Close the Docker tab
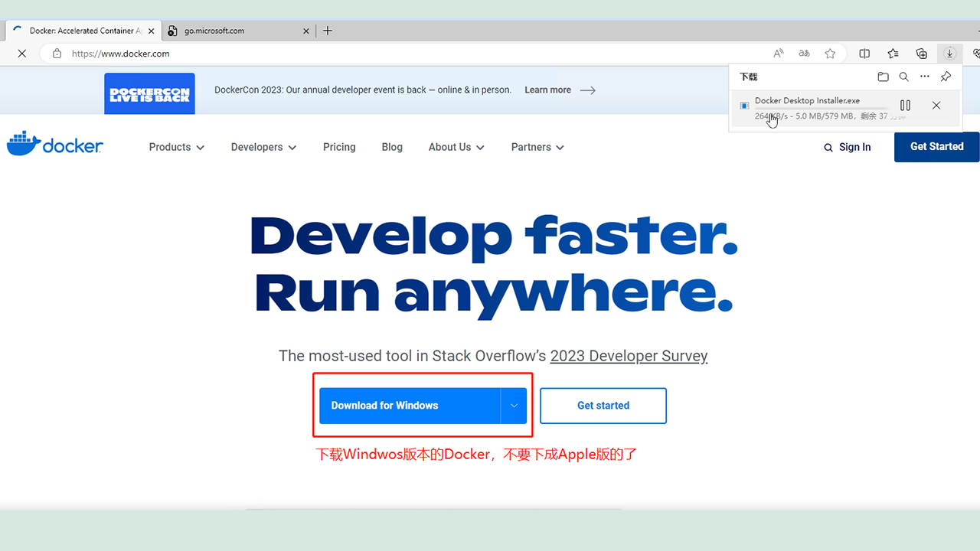 click(x=151, y=31)
